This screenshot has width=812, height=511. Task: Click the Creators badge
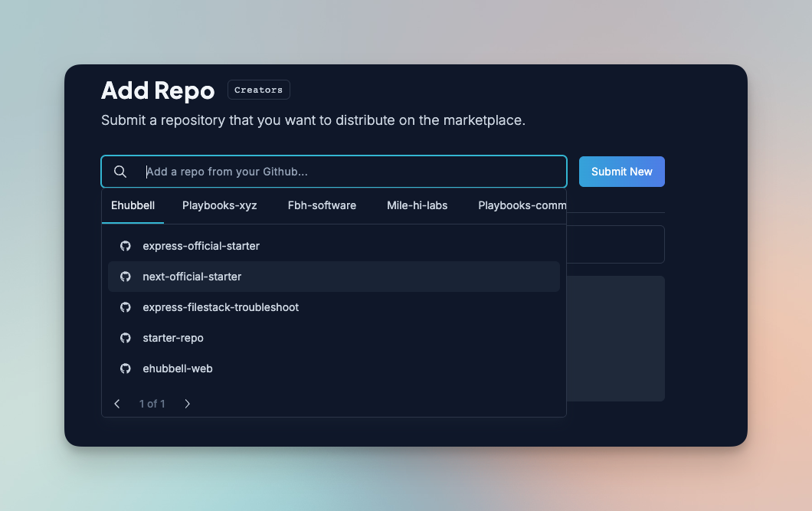258,90
